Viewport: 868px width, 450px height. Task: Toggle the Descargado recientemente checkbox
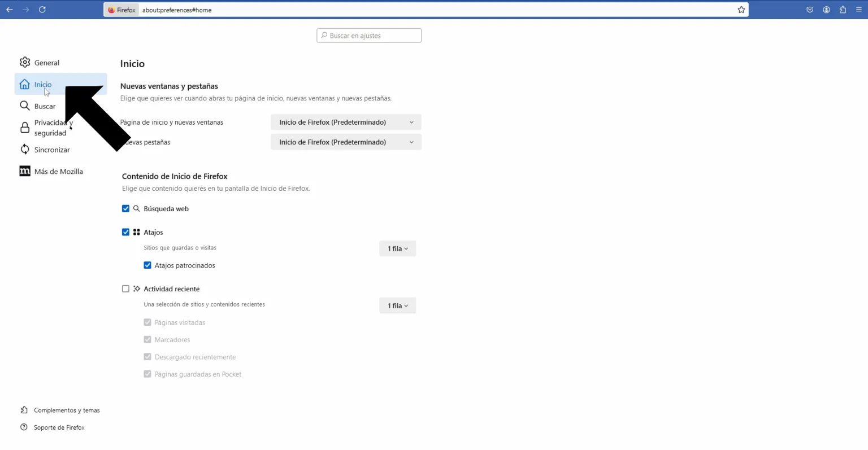point(147,357)
